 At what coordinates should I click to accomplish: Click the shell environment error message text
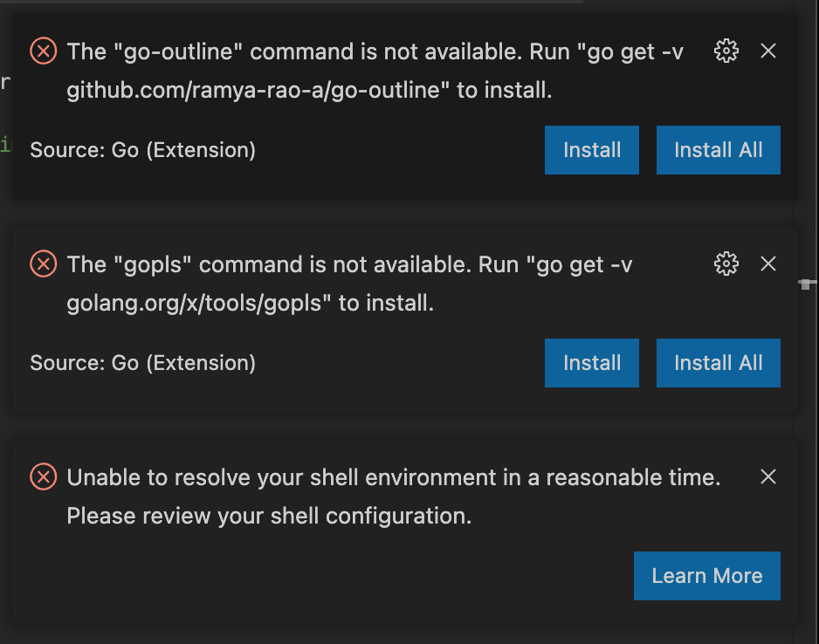(x=393, y=496)
